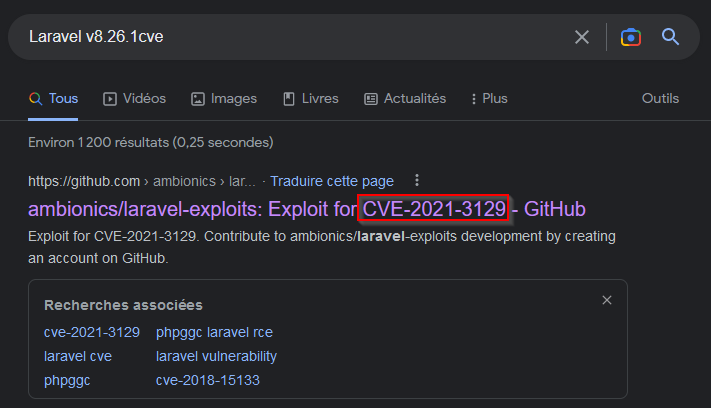Switch to the Vidéos tab
Viewport: 711px width, 408px height.
[x=135, y=98]
